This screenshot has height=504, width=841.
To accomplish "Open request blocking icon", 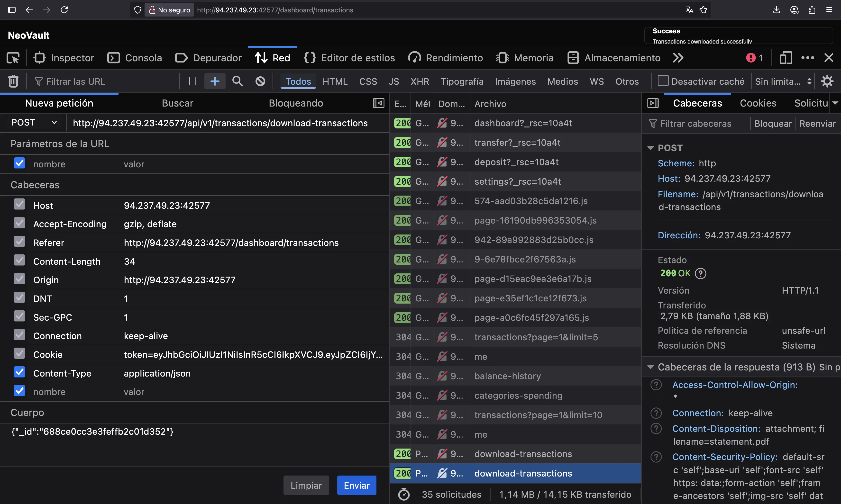I will click(260, 81).
